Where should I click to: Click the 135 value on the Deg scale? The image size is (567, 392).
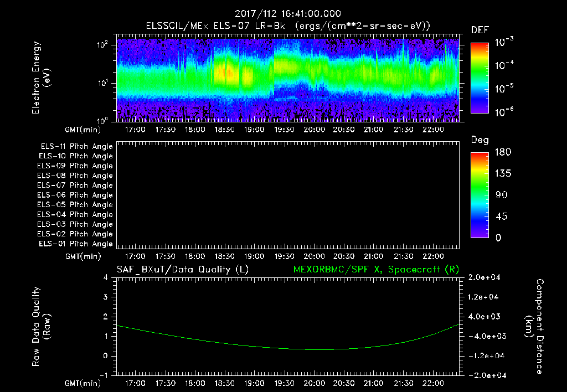click(503, 174)
